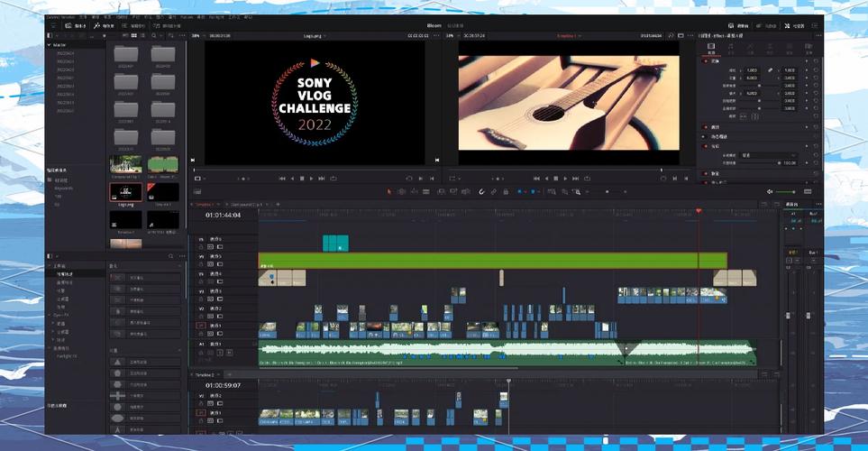The width and height of the screenshot is (868, 451).
Task: Toggle timeline snapping magnet icon
Action: 481,192
